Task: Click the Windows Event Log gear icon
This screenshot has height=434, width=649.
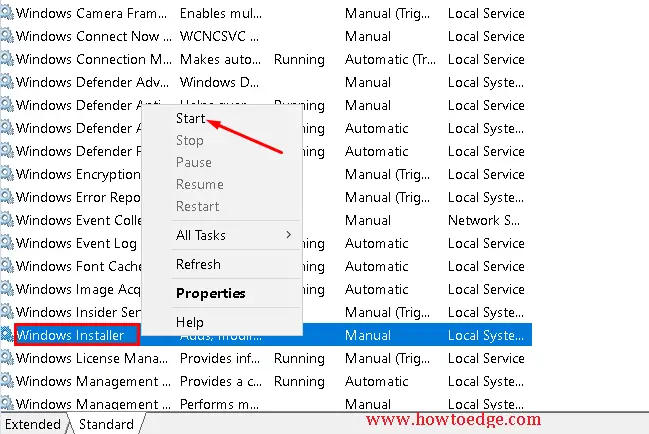Action: point(7,243)
